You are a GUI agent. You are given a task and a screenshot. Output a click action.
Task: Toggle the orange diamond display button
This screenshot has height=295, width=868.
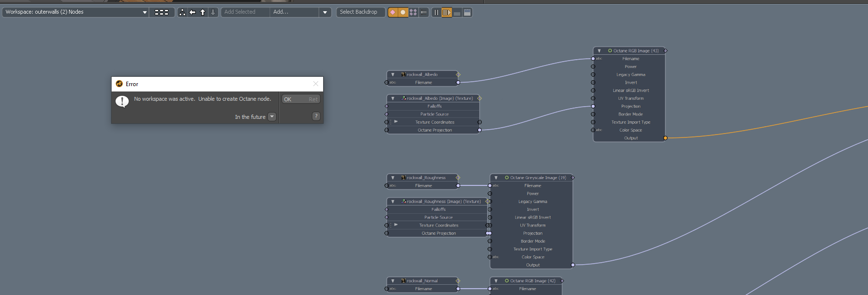(x=393, y=12)
